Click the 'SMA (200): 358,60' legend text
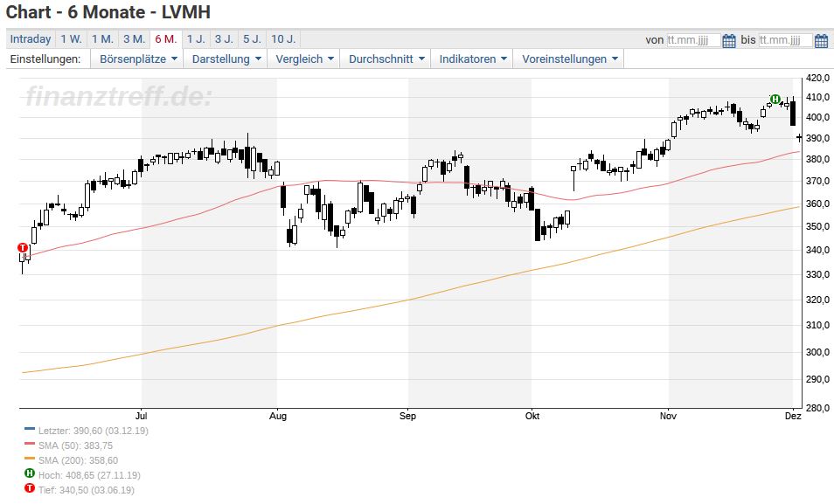834x504 pixels. (78, 460)
